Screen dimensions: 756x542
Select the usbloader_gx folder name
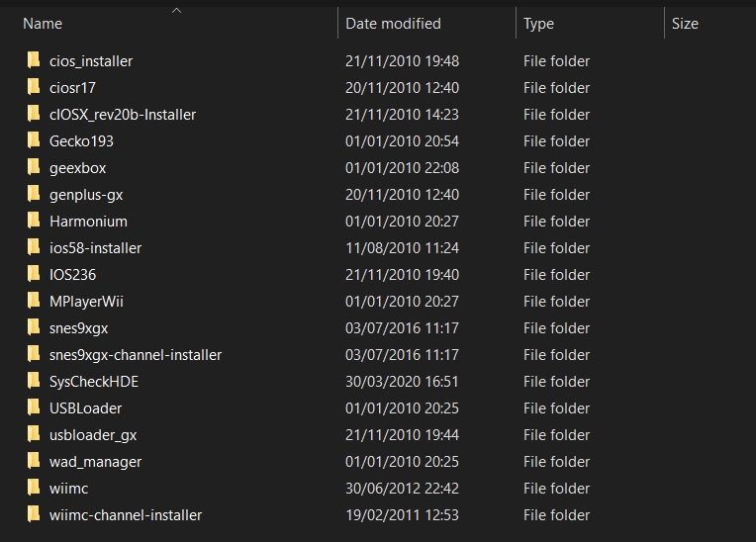93,435
